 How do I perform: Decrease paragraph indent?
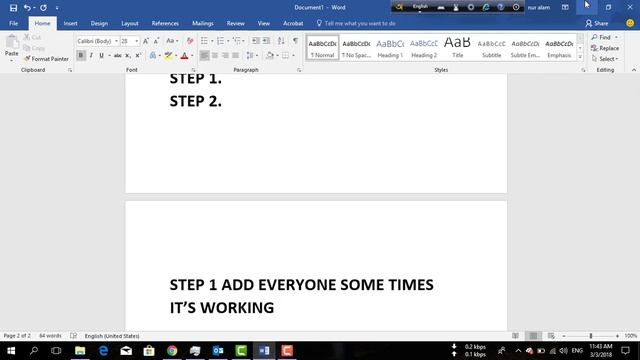point(256,41)
